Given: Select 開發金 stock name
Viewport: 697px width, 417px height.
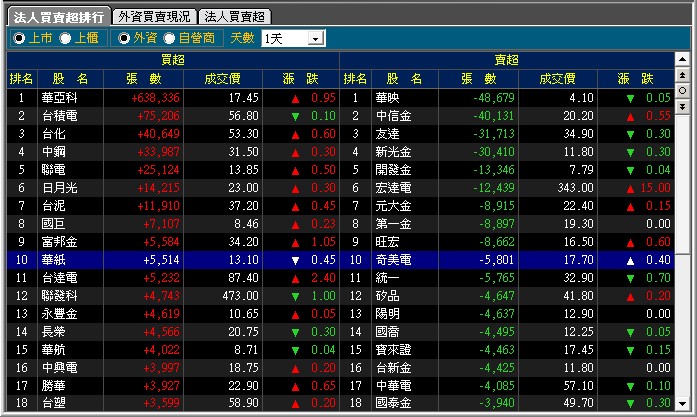Looking at the screenshot, I should pyautogui.click(x=393, y=170).
